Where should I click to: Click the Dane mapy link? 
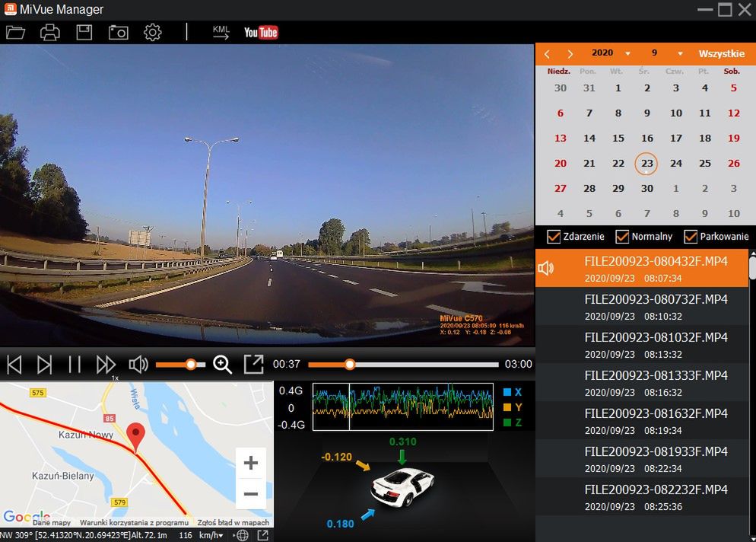[x=52, y=522]
